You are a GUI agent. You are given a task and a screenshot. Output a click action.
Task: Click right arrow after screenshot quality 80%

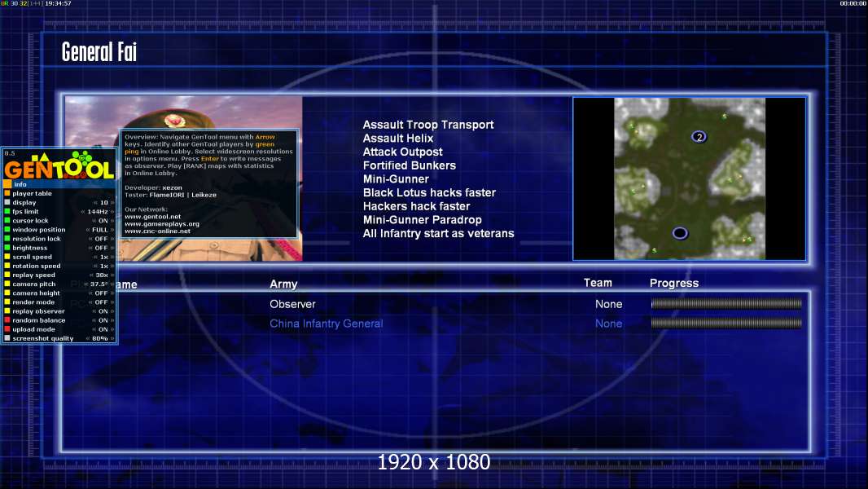click(112, 338)
